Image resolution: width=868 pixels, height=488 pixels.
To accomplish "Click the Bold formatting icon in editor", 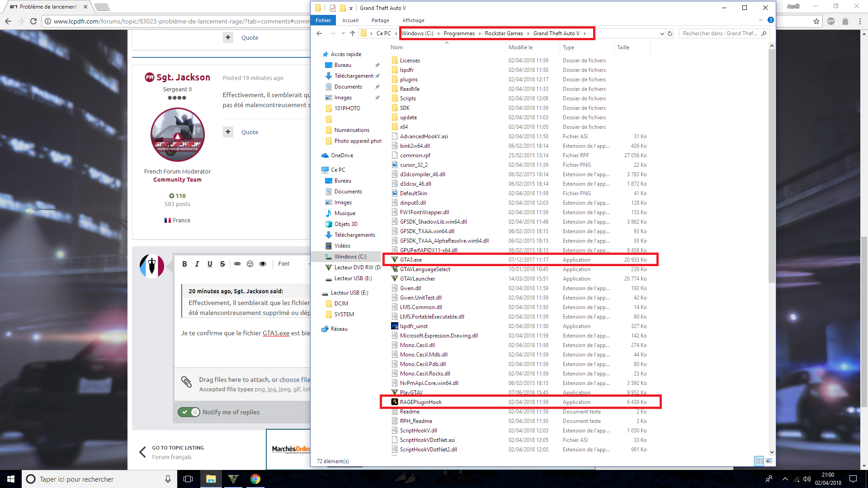I will (x=184, y=264).
